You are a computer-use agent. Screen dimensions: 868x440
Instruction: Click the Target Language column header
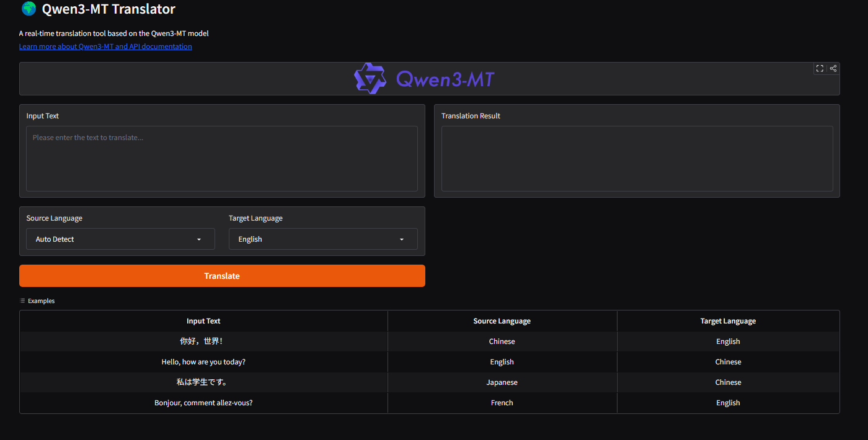point(728,321)
